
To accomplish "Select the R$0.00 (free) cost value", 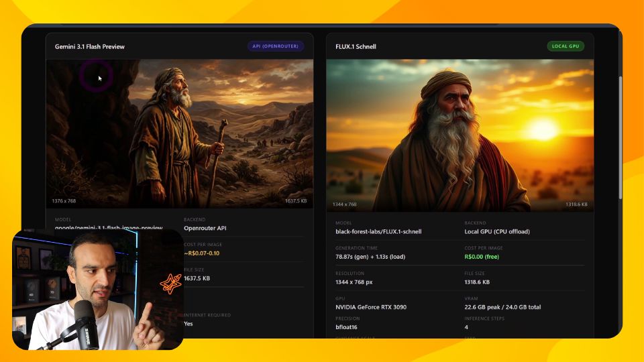I will pos(482,257).
